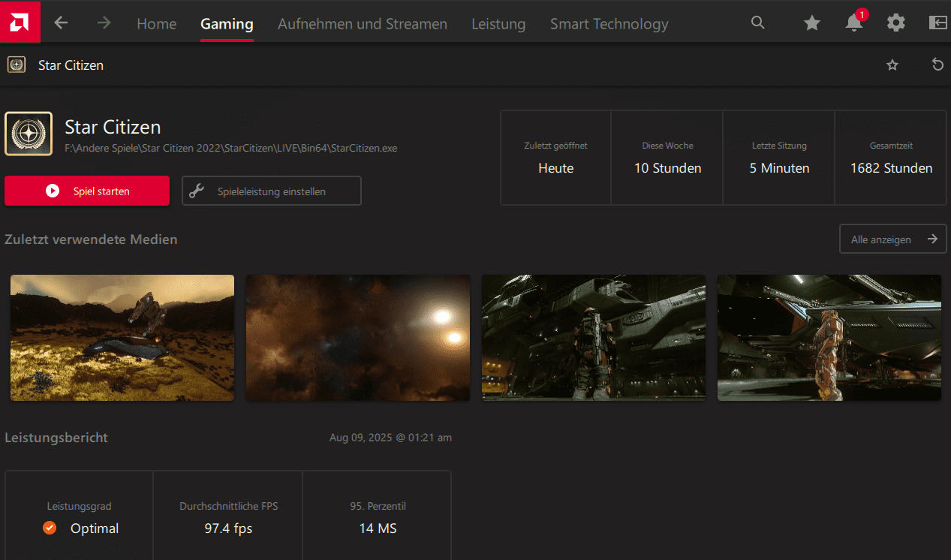Viewport: 951px width, 560px height.
Task: Toggle the sidebar panel icon
Action: pos(938,23)
